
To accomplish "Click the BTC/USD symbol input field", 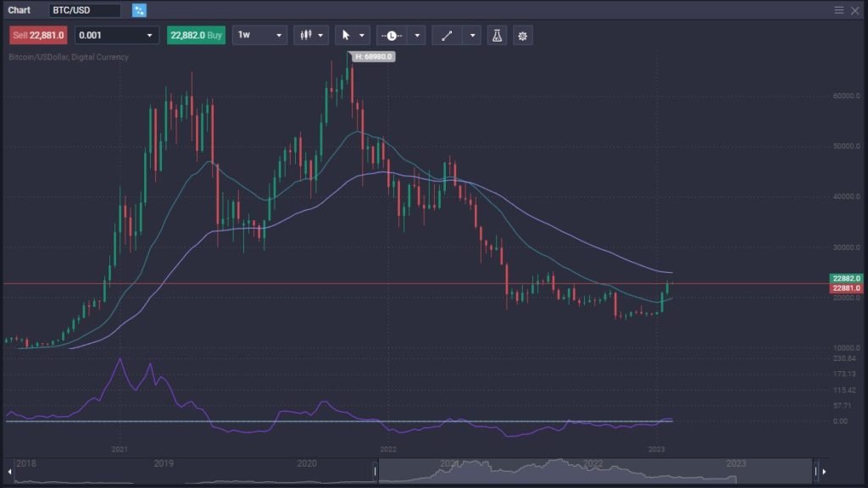I will 83,10.
